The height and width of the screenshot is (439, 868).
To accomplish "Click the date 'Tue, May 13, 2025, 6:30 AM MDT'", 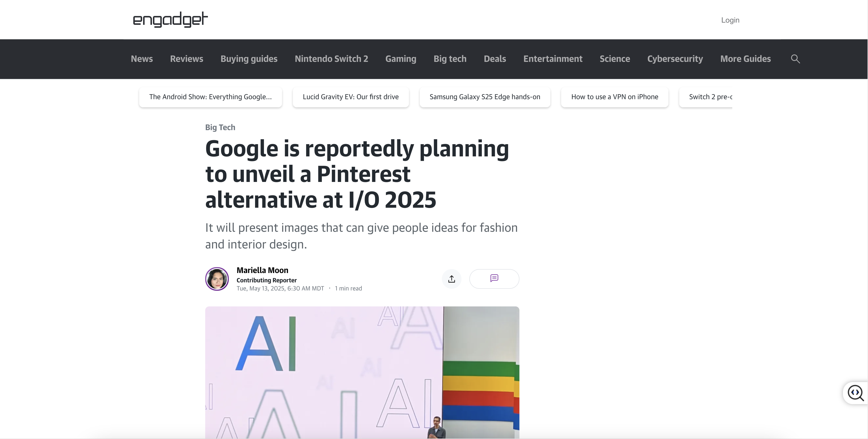I will tap(280, 288).
